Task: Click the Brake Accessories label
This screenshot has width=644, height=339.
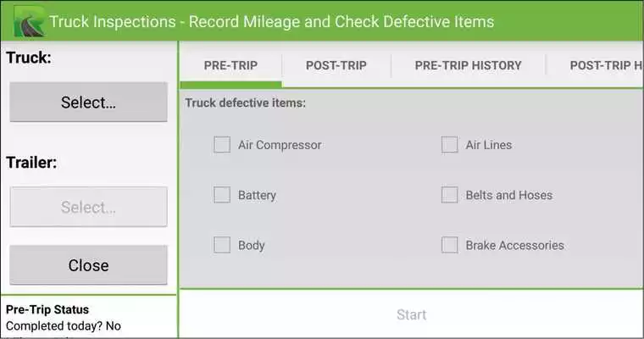Action: tap(514, 245)
